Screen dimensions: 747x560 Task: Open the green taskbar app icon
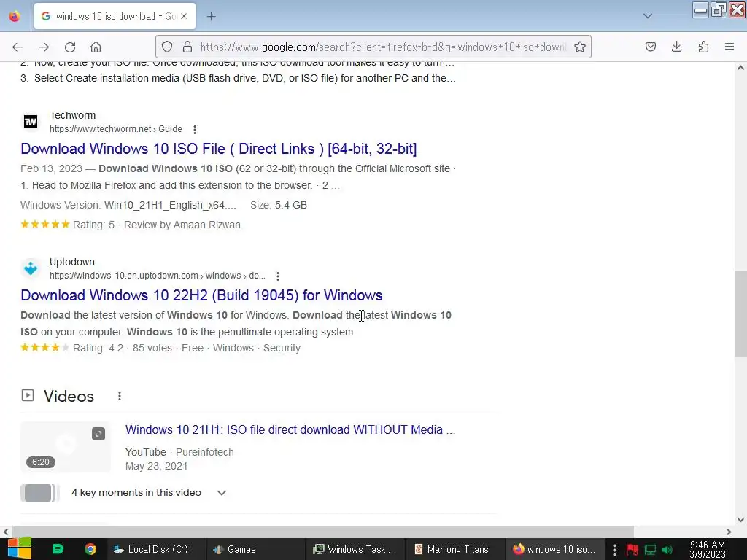[x=58, y=549]
